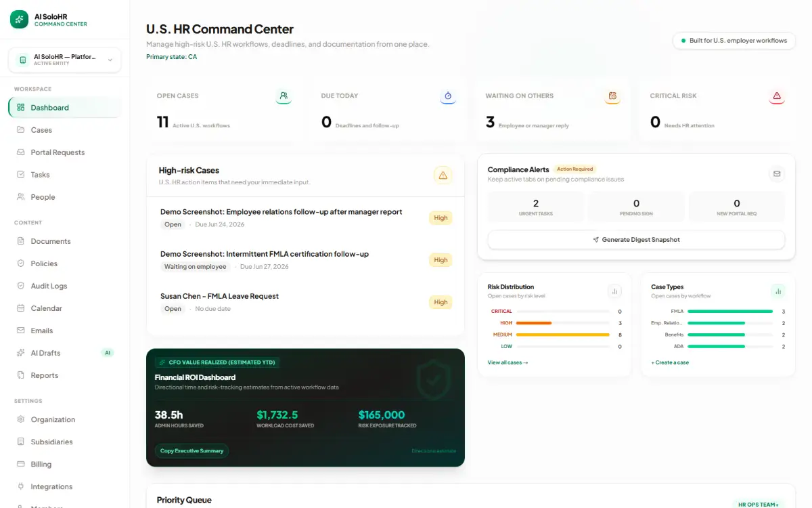The image size is (812, 508).
Task: Click the MEDIUM risk yellow bar
Action: (x=563, y=335)
